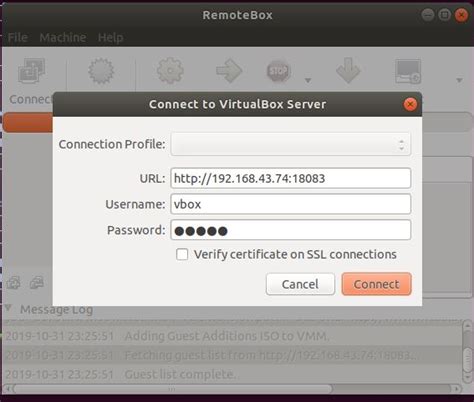
Task: Close the Connect to VirtualBox Server dialog
Action: coord(410,104)
